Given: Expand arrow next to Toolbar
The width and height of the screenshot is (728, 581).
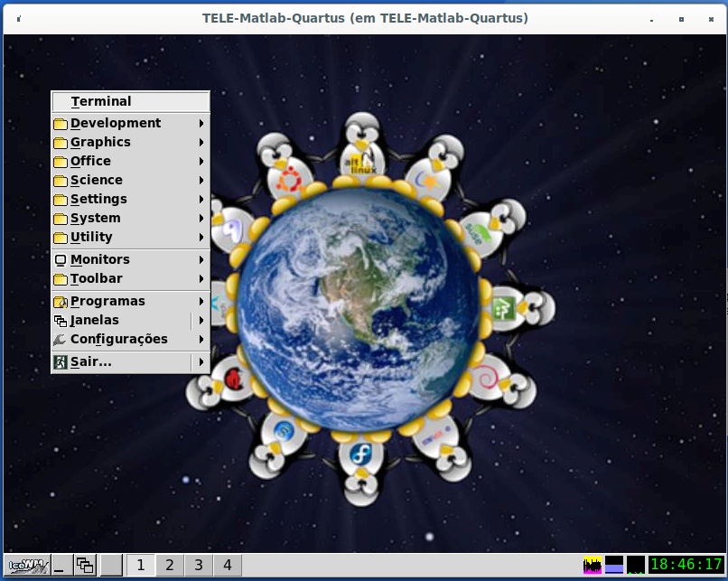Looking at the screenshot, I should pyautogui.click(x=201, y=278).
